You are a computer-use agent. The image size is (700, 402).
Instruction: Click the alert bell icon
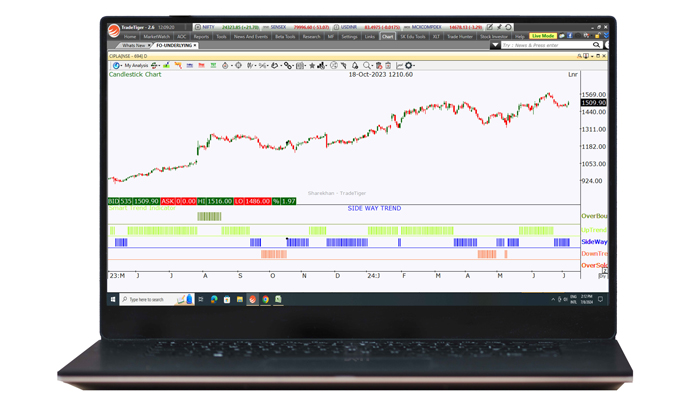click(x=355, y=66)
